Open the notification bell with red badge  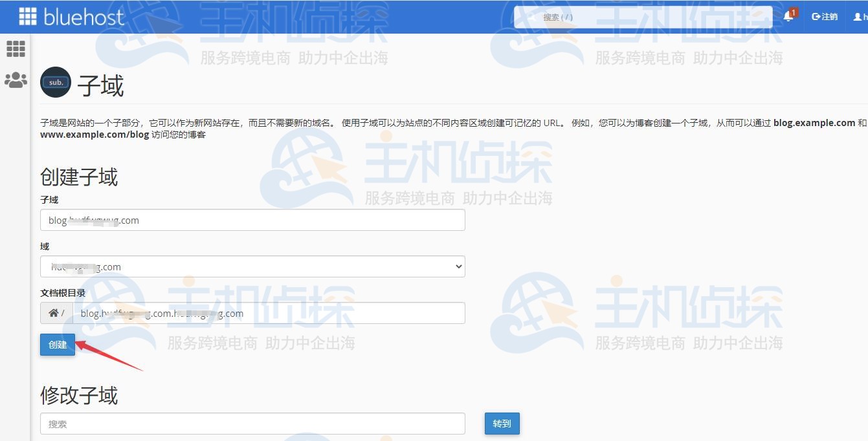(788, 16)
